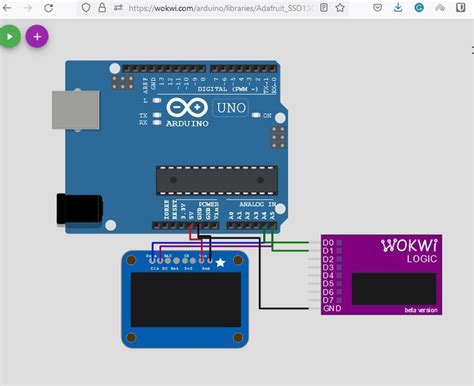Reload the current browser page
The image size is (474, 386).
(49, 8)
